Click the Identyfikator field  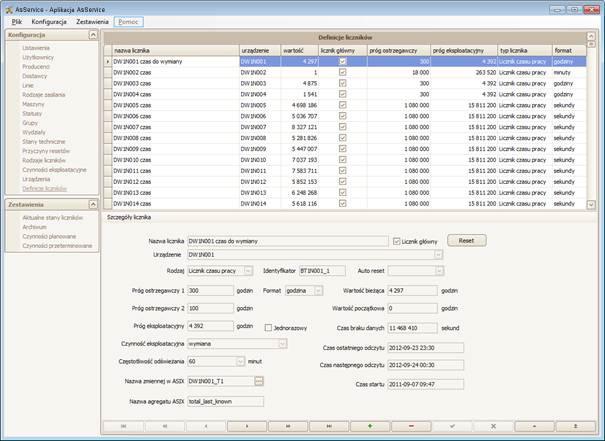(x=323, y=271)
